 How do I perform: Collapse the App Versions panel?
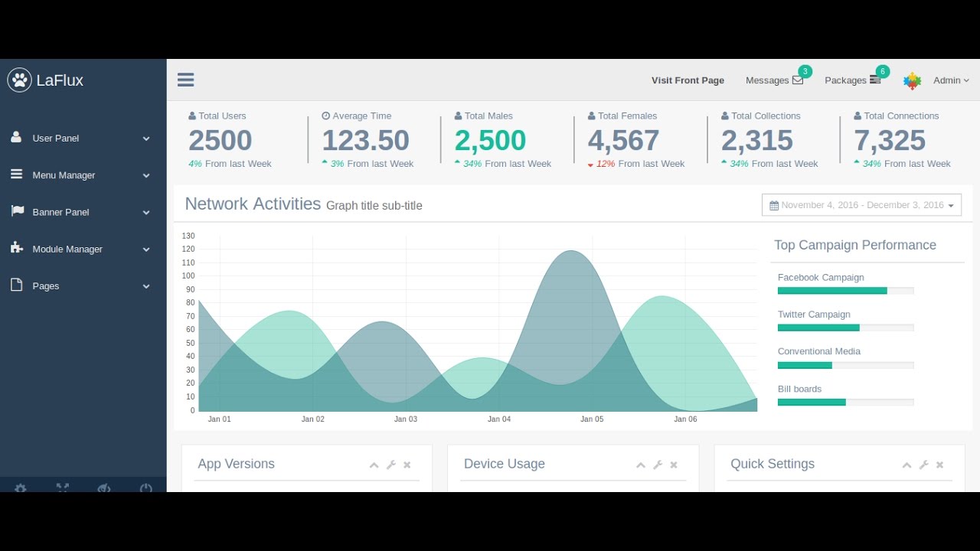[374, 465]
